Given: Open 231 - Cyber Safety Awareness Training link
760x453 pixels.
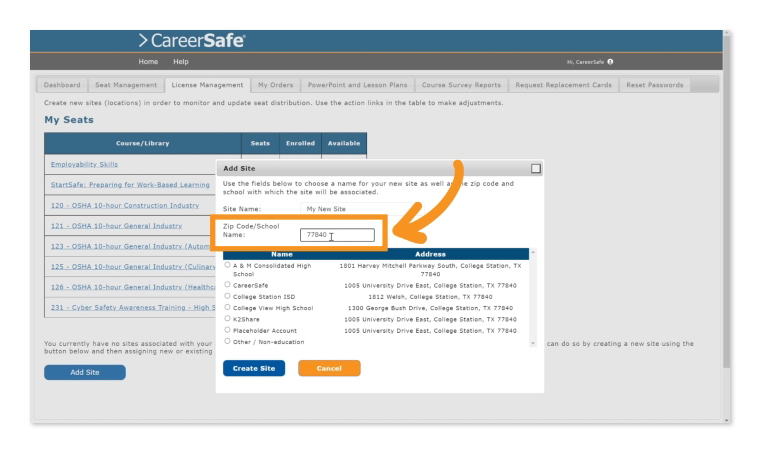Looking at the screenshot, I should (x=133, y=307).
